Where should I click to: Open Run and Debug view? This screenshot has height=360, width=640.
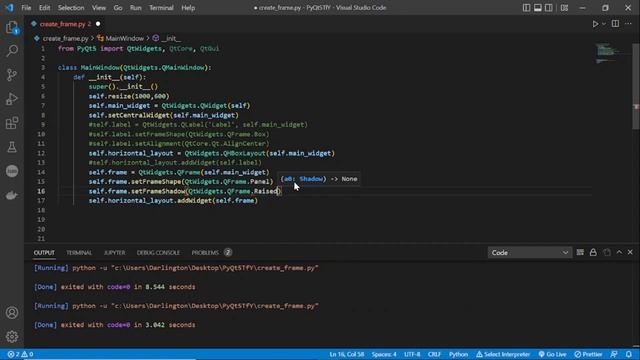[x=12, y=99]
